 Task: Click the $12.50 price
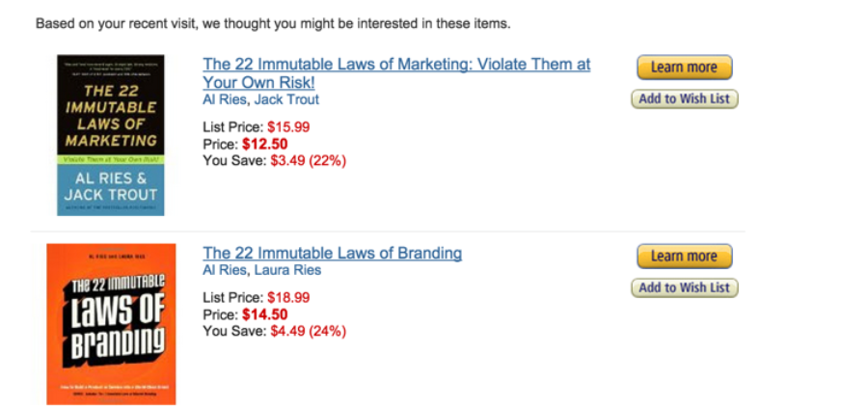(x=264, y=145)
